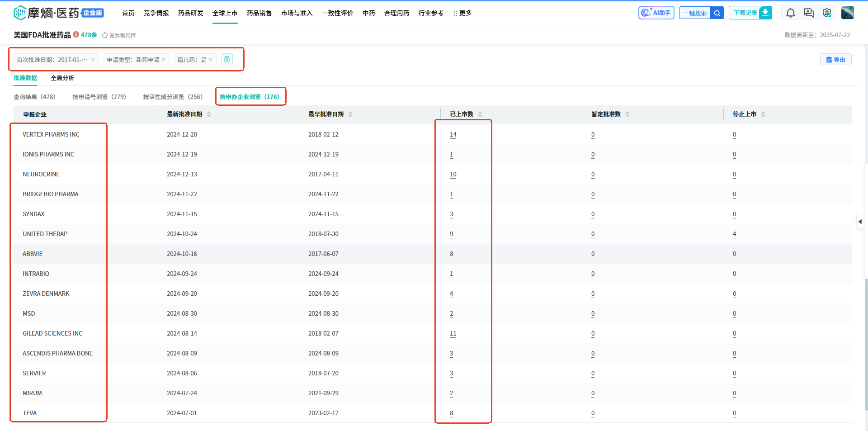Open 行业参考 menu

[x=431, y=13]
